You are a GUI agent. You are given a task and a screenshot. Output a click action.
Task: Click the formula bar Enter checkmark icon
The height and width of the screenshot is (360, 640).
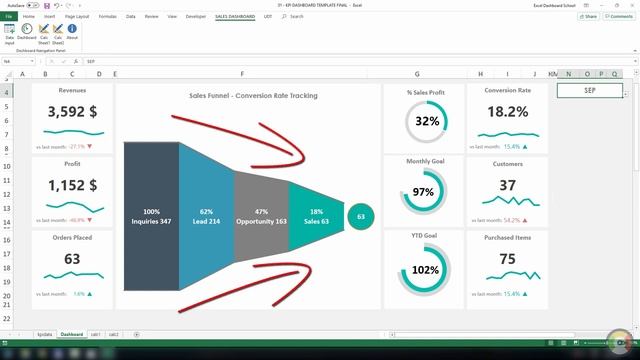point(64,61)
